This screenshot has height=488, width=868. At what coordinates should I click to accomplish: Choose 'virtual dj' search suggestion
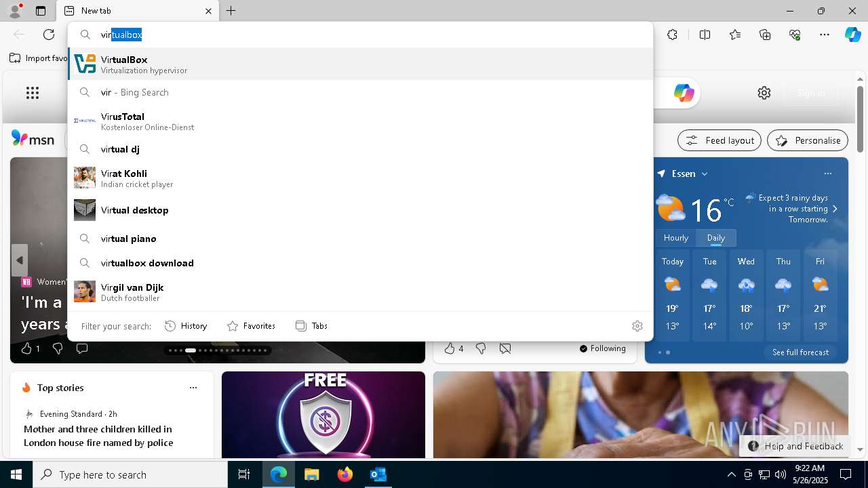click(x=360, y=149)
